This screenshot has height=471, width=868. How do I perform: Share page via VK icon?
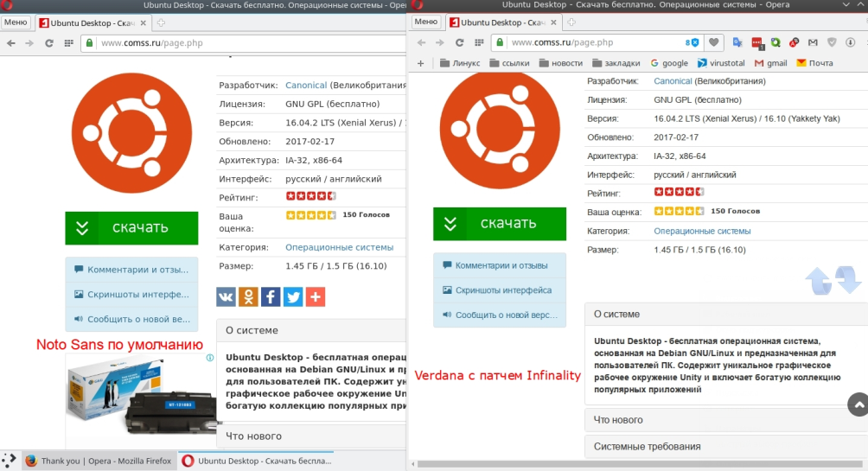(x=226, y=296)
